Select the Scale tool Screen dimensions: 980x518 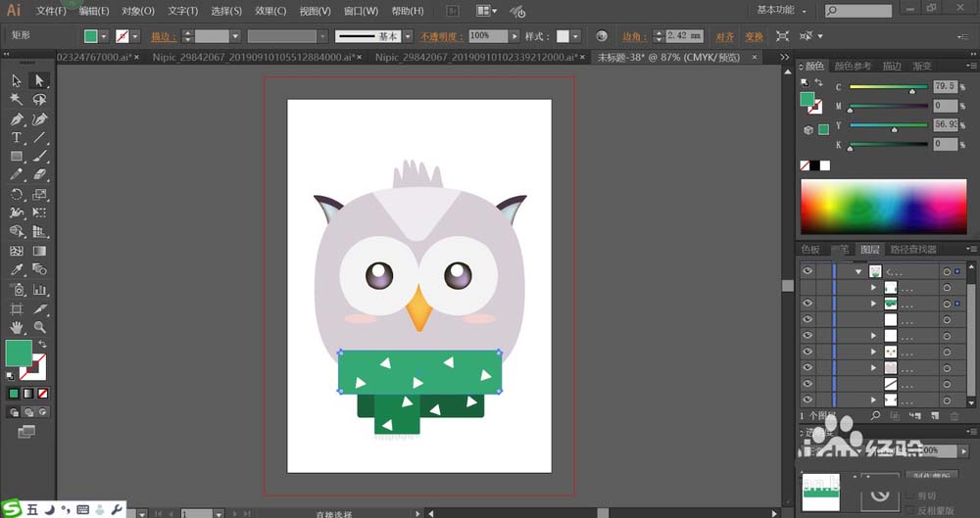coord(39,194)
